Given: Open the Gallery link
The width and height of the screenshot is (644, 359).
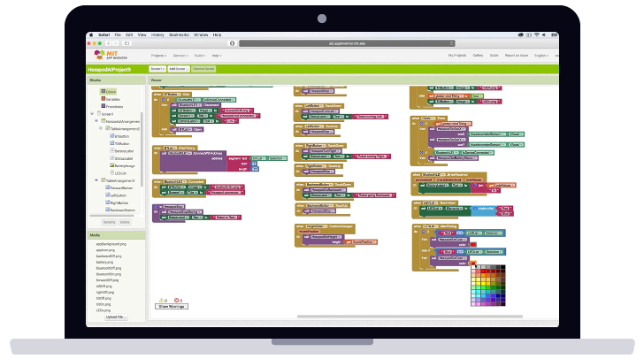Looking at the screenshot, I should (x=478, y=55).
